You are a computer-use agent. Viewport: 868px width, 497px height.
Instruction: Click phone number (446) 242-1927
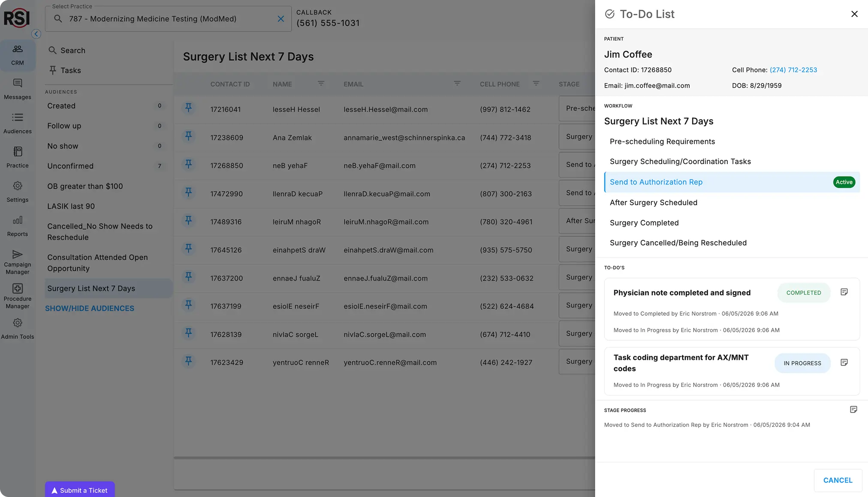506,362
